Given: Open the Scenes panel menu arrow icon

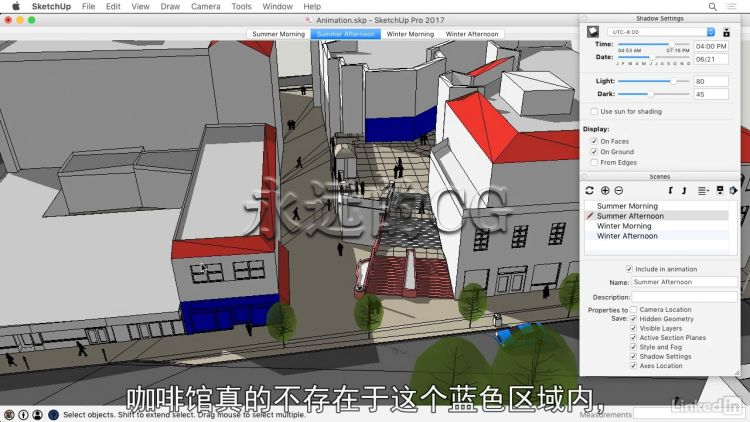Looking at the screenshot, I should point(733,190).
